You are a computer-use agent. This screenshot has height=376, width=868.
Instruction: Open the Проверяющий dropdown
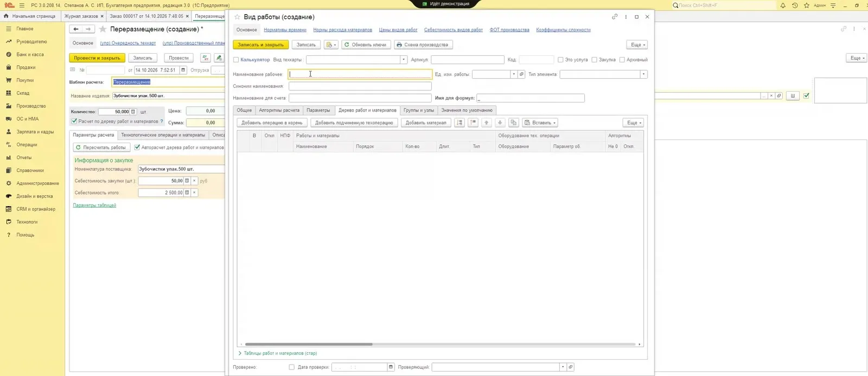click(563, 367)
